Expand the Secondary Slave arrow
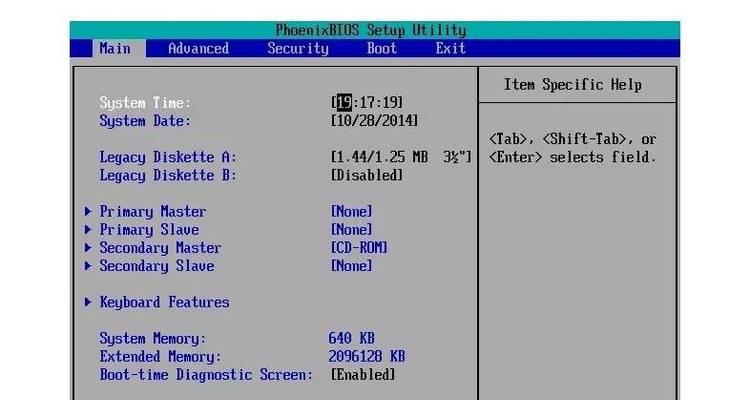 (x=88, y=266)
